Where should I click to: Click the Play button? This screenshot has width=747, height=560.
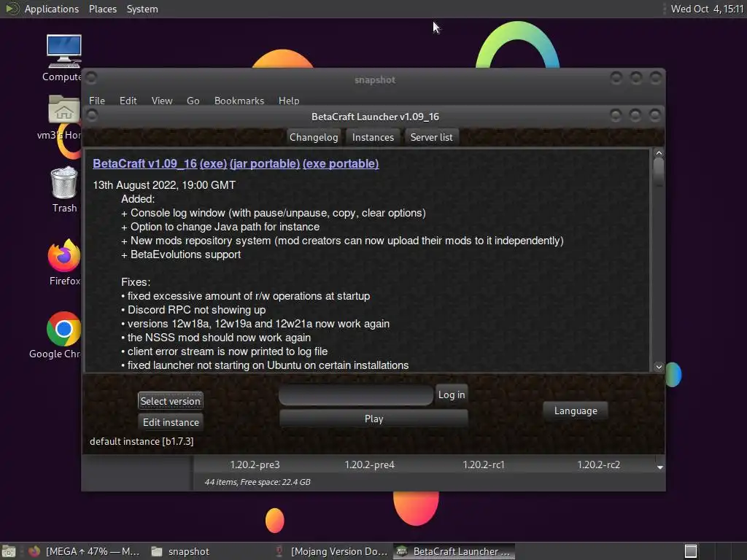point(373,419)
